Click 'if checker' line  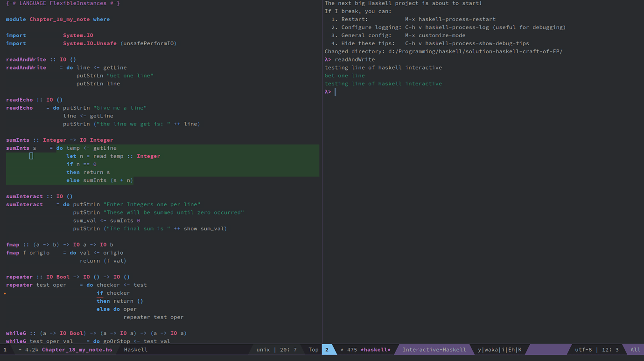(113, 293)
